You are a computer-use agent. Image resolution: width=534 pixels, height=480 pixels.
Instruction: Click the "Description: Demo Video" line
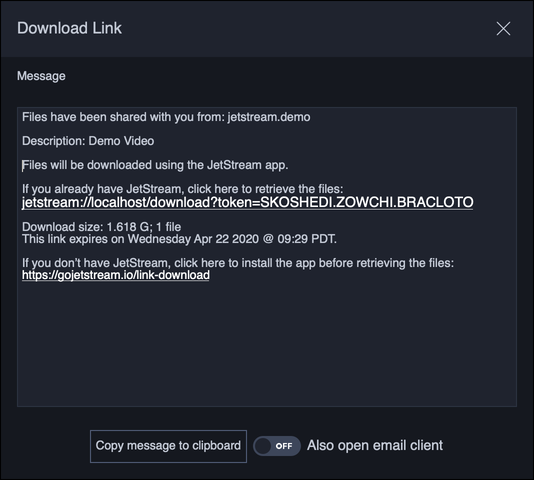pyautogui.click(x=88, y=141)
